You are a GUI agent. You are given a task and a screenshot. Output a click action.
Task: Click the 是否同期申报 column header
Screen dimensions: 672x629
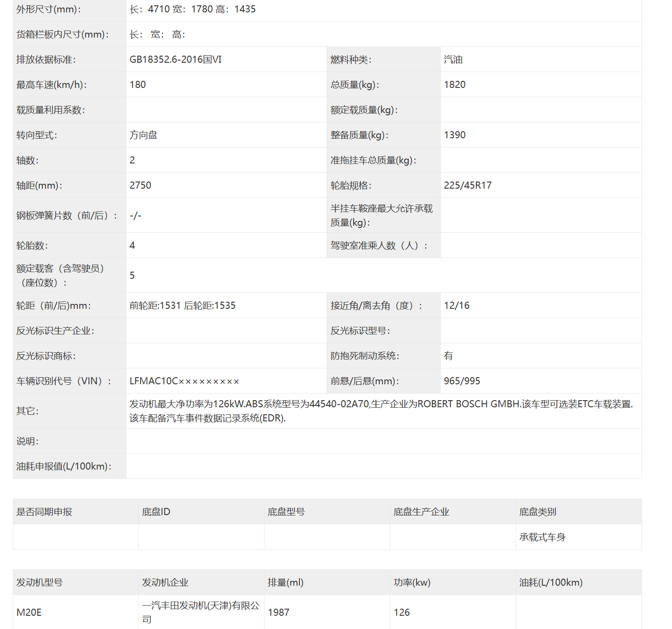pyautogui.click(x=44, y=512)
